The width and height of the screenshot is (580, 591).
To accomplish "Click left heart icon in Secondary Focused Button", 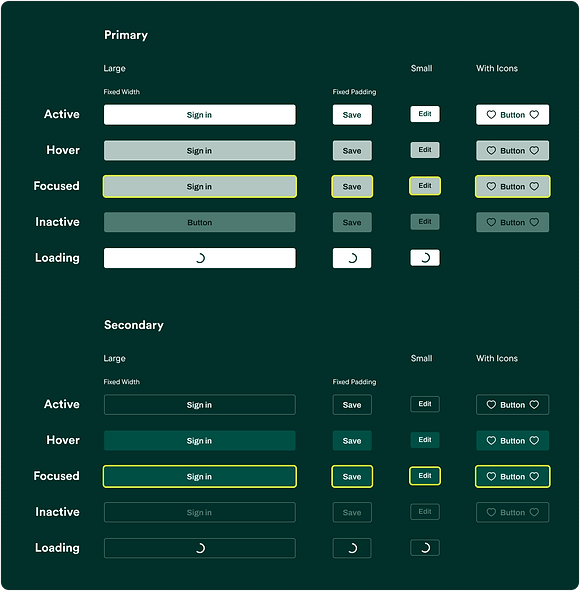I will tap(491, 476).
